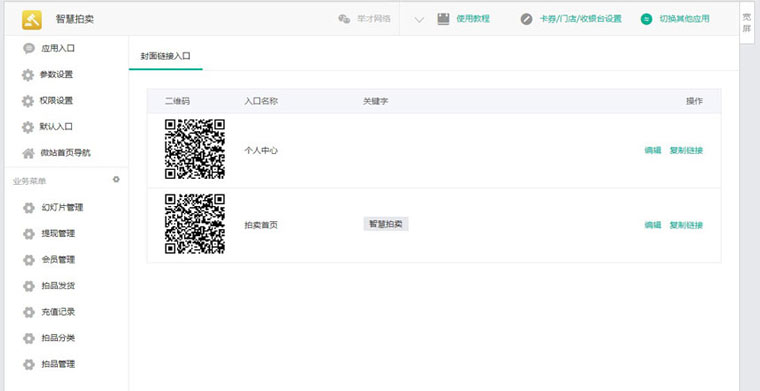Screen dimensions: 760x391
Task: Click the small gear beside 业务菜单
Action: pyautogui.click(x=116, y=179)
